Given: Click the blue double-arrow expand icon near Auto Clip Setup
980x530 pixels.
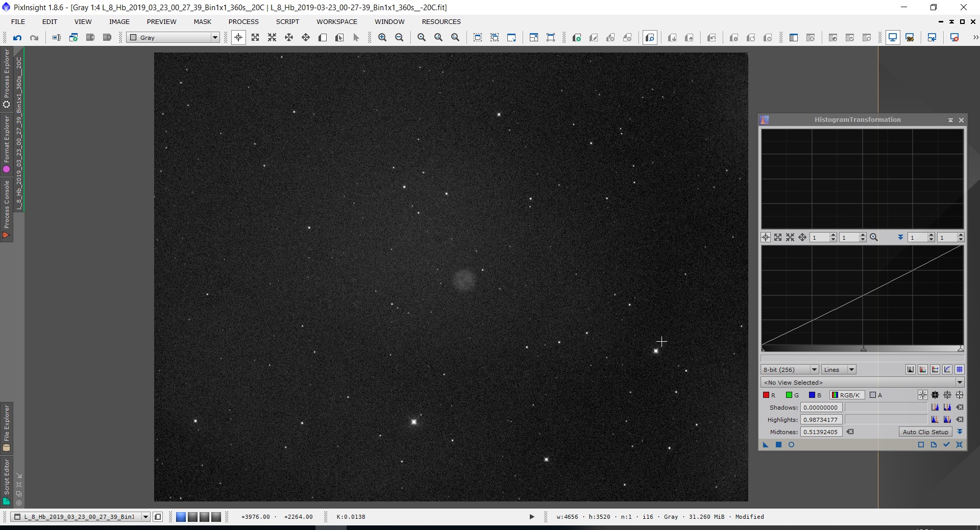Looking at the screenshot, I should point(960,432).
